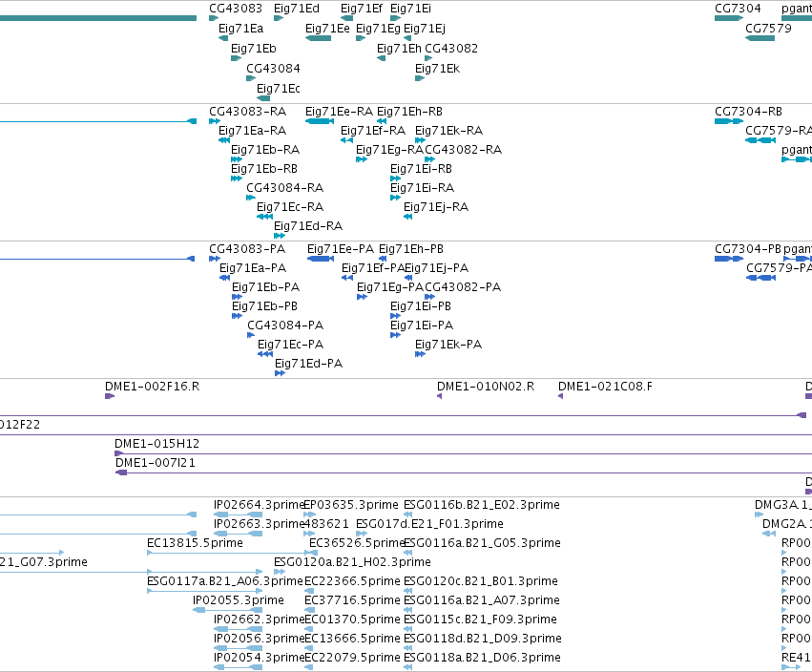Click the Eig71Ef-RA transcript label
812x672 pixels.
pos(373,131)
